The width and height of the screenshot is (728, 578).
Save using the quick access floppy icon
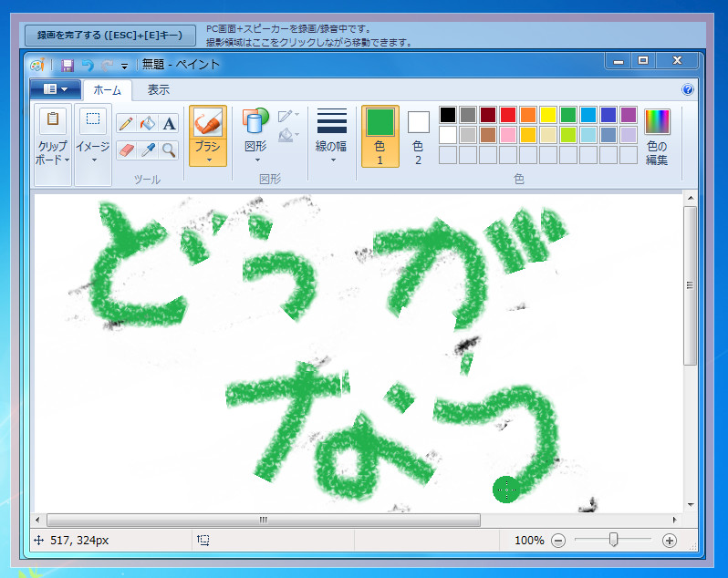pos(68,66)
